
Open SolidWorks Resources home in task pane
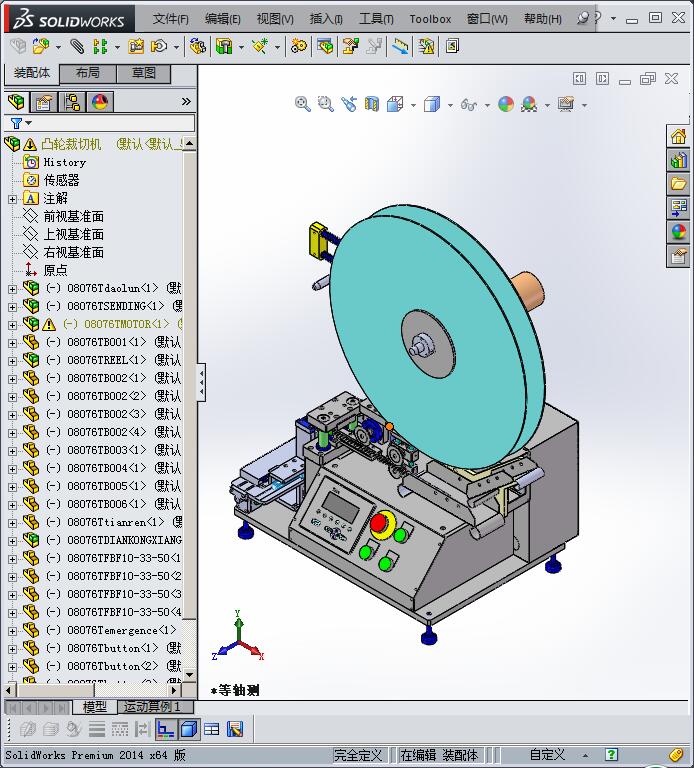678,136
